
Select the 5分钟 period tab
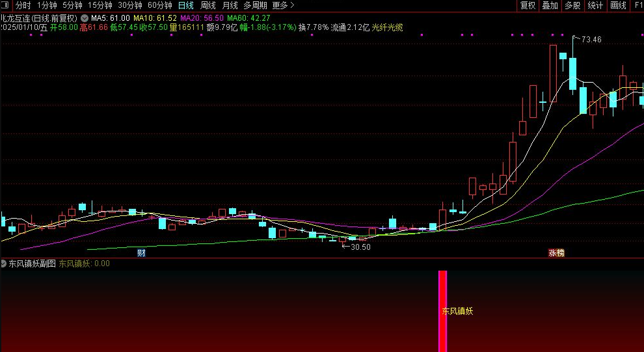pyautogui.click(x=72, y=5)
